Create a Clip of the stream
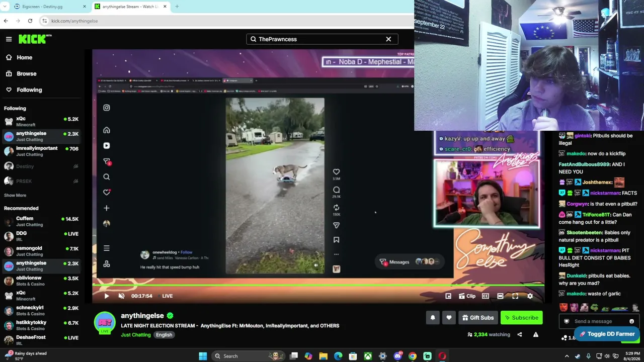 [467, 296]
